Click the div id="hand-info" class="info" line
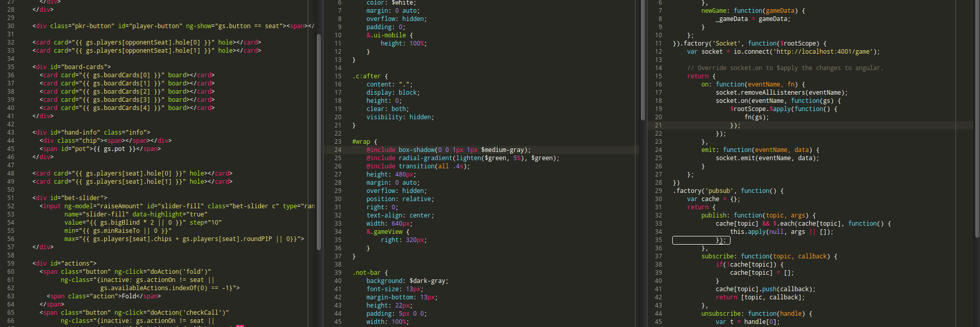This screenshot has width=980, height=327. [91, 133]
